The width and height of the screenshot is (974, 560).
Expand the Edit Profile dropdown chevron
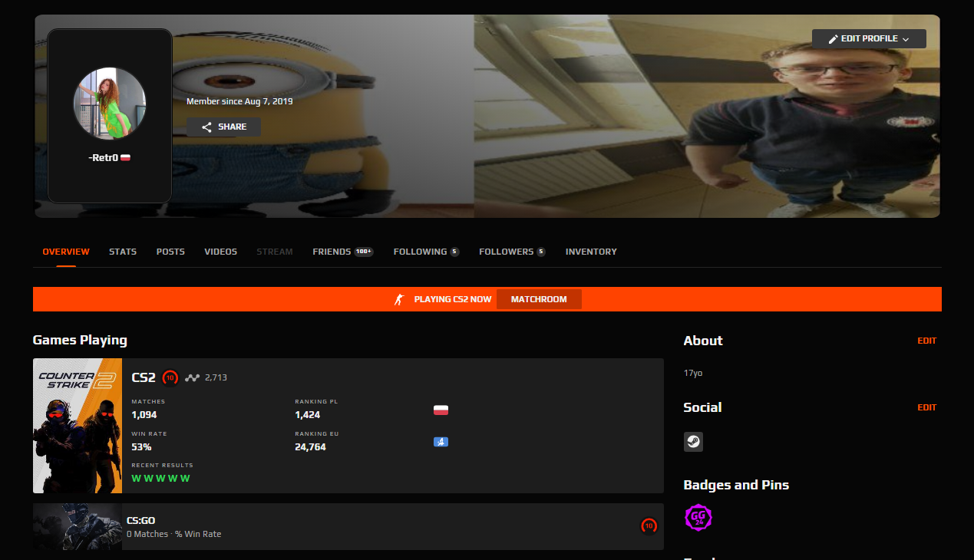[x=906, y=39]
